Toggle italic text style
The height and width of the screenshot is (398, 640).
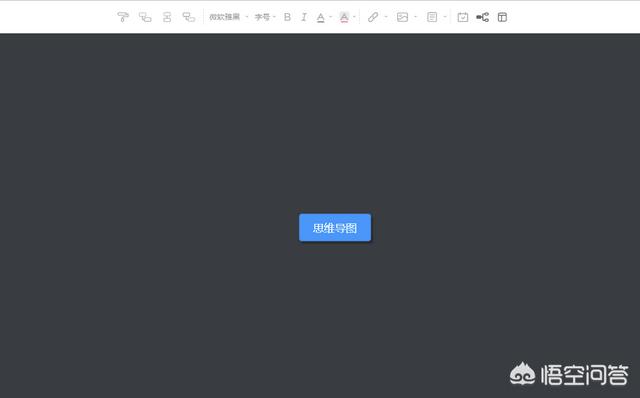tap(304, 17)
